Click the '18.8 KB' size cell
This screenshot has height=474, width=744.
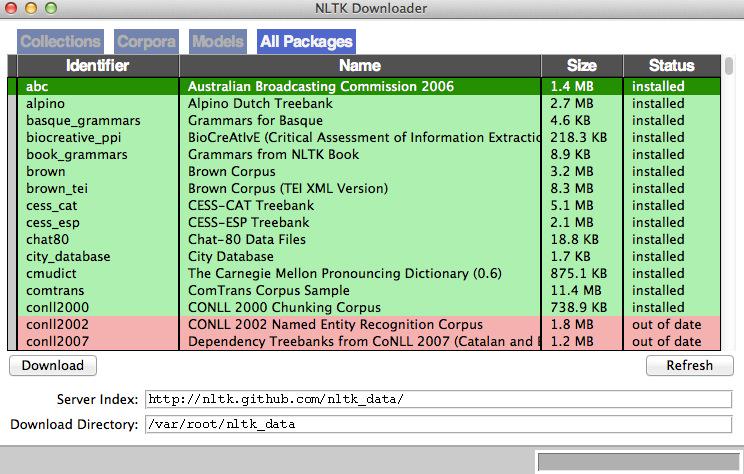575,240
